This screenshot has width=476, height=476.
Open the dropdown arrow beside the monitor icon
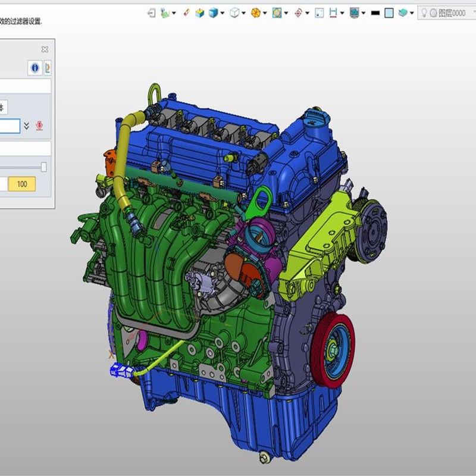[363, 12]
